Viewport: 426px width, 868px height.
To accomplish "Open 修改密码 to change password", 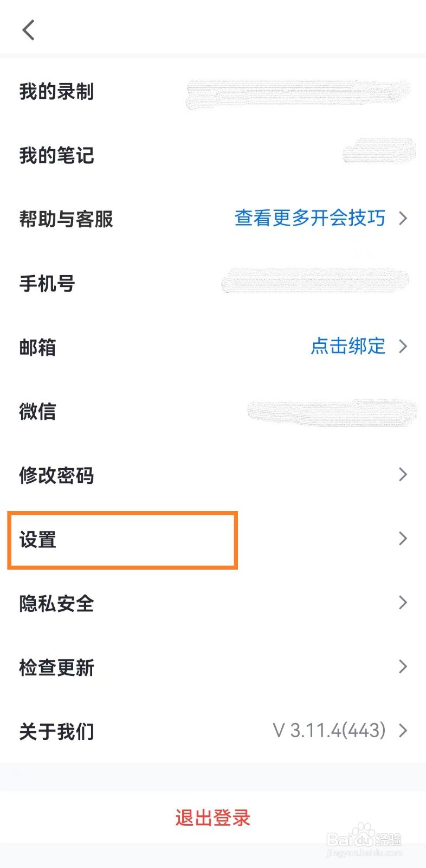I will [57, 475].
